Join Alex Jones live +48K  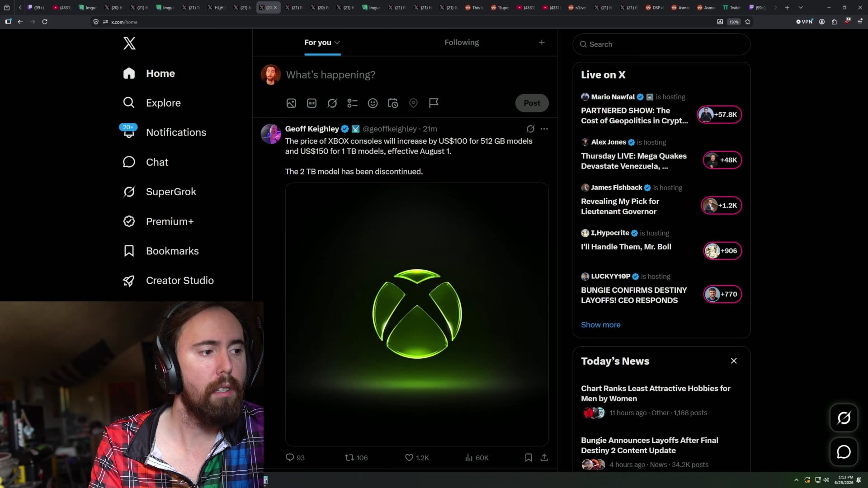coord(722,160)
